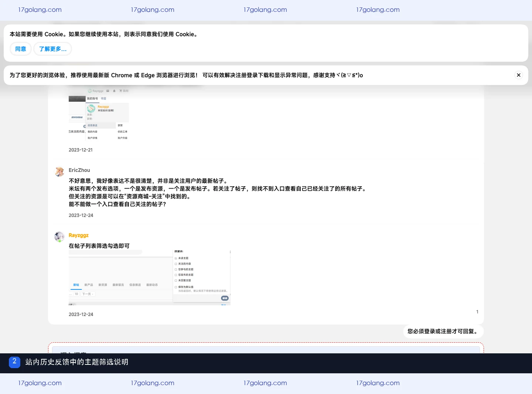This screenshot has height=394, width=532.
Task: Open EricZhou's avatar profile picture
Action: pyautogui.click(x=59, y=172)
